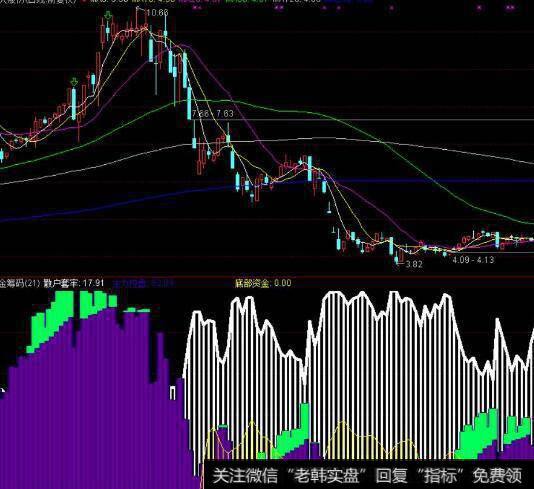Click the blue 主力控盘 indicator readout
This screenshot has width=534, height=489.
pyautogui.click(x=143, y=283)
